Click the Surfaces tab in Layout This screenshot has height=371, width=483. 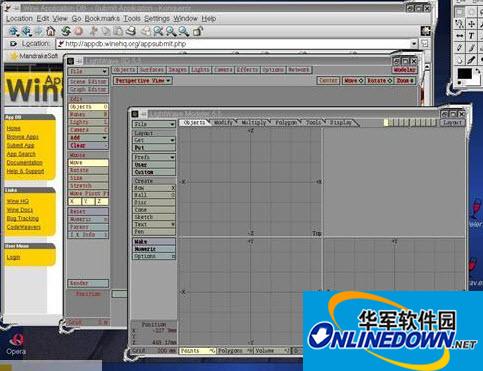point(152,70)
